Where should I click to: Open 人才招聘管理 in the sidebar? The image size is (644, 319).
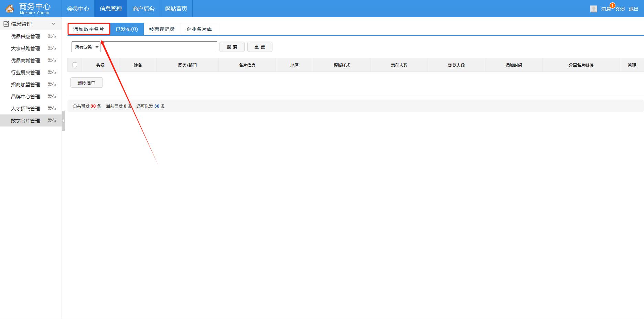pyautogui.click(x=25, y=109)
